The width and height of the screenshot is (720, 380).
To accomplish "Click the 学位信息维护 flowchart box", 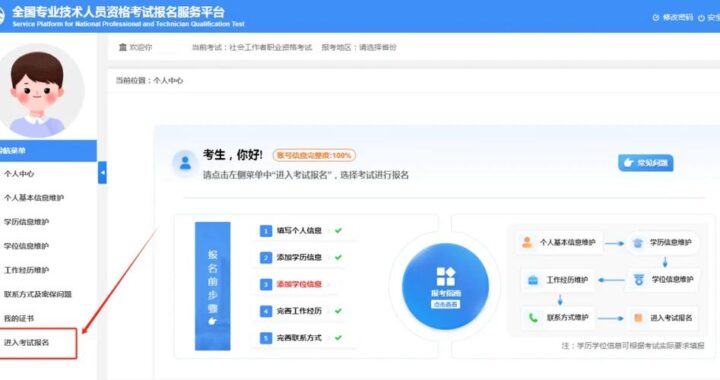I will point(664,279).
